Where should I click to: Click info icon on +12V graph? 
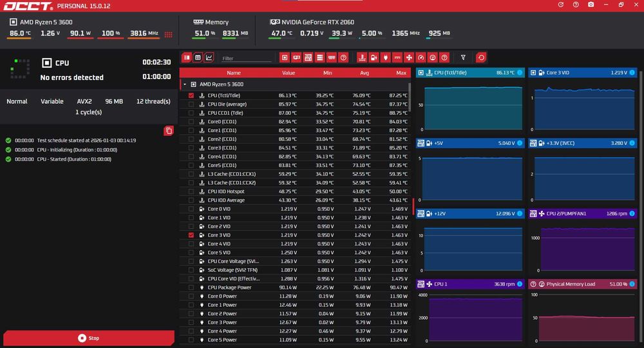(x=520, y=214)
